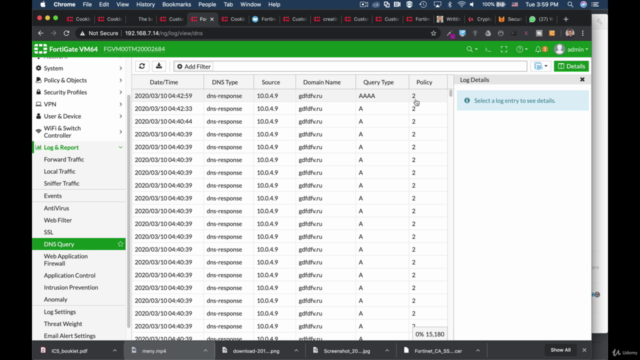Favorite the DNS Query star icon
Screen dimensions: 640x360
pos(120,244)
